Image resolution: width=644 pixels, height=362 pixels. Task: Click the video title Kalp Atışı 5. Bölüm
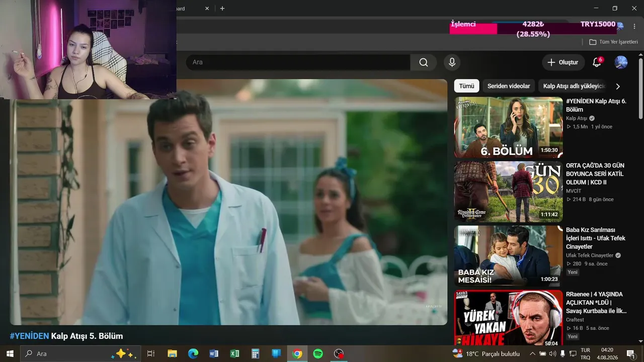[87, 336]
